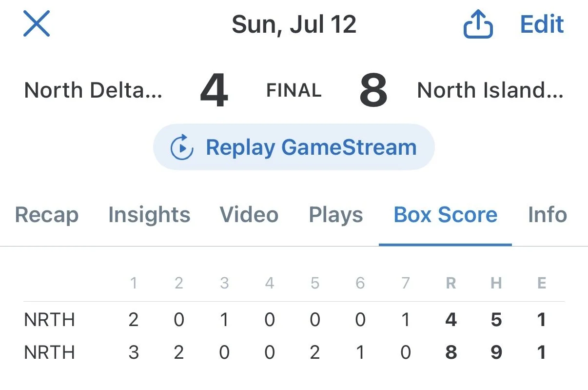
Task: Tap the R runs column header
Action: (451, 284)
